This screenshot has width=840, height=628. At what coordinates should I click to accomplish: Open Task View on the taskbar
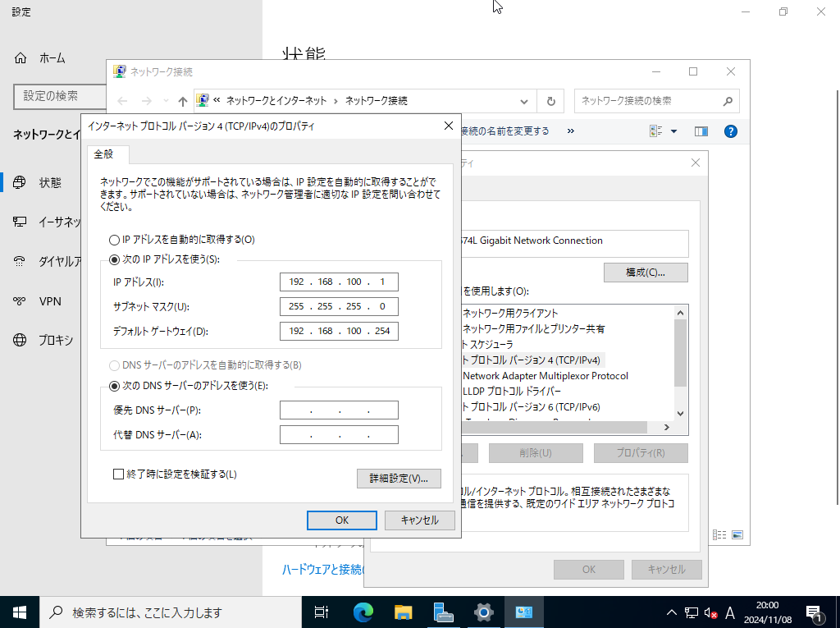point(322,612)
